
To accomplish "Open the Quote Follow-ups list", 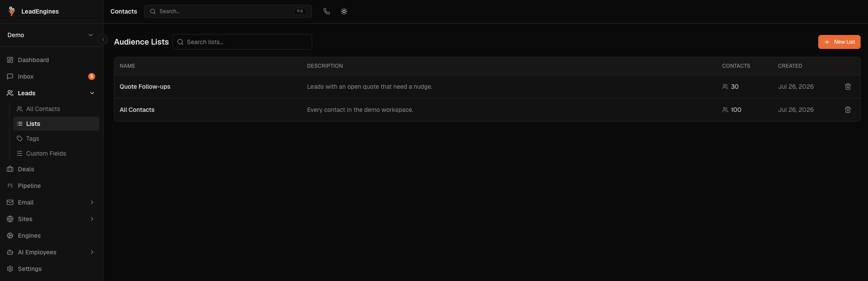I will [145, 87].
